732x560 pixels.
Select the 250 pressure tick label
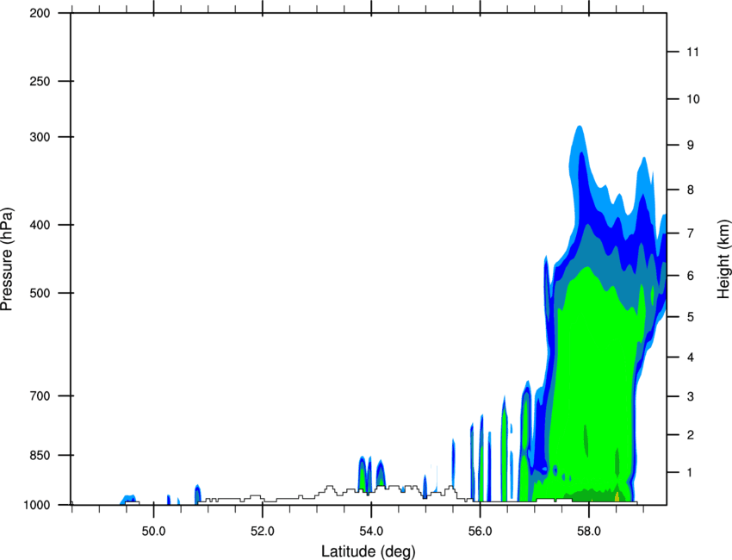click(x=40, y=81)
